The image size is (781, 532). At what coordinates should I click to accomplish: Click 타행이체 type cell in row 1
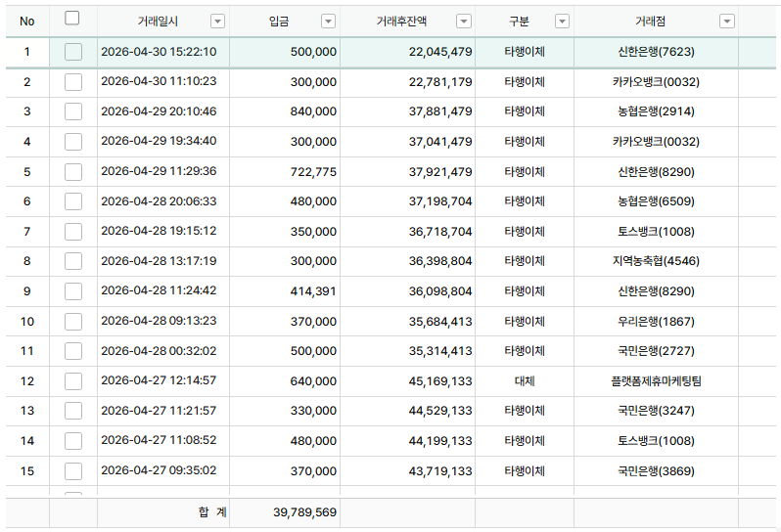pyautogui.click(x=525, y=52)
